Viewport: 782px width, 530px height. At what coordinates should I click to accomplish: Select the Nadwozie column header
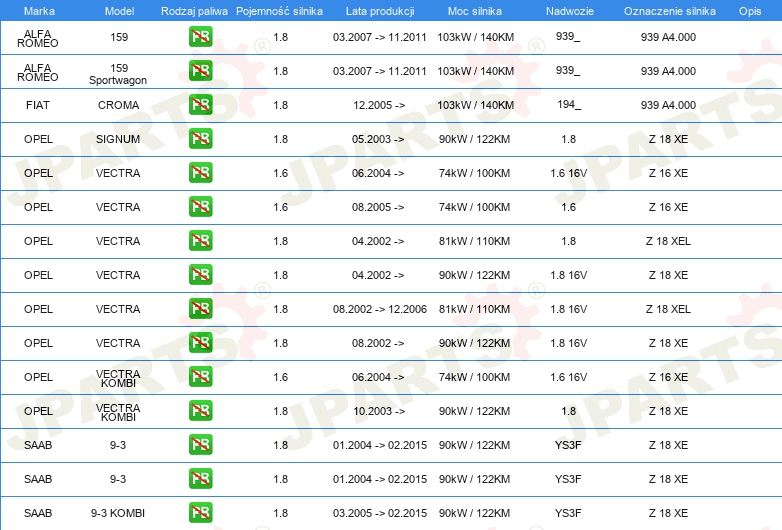[568, 10]
